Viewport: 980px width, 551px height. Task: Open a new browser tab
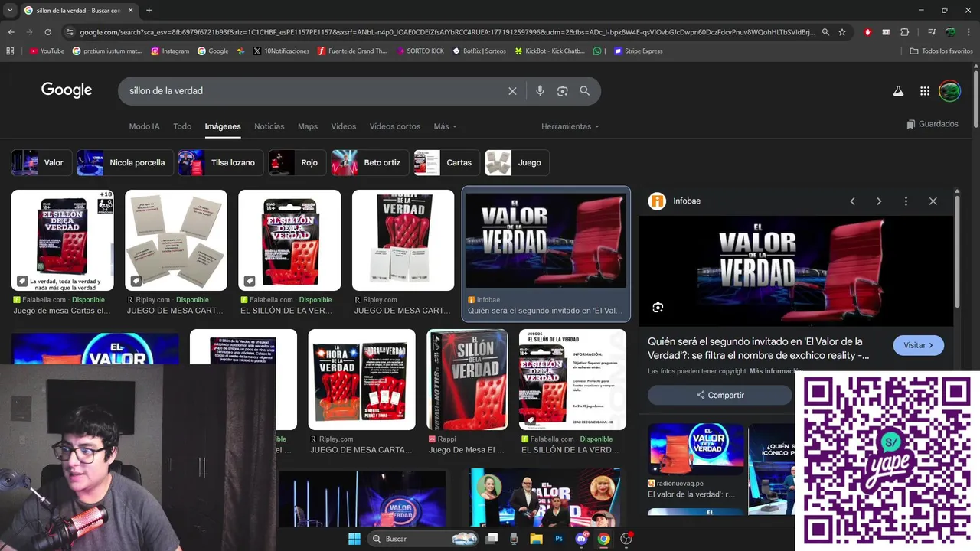click(149, 11)
